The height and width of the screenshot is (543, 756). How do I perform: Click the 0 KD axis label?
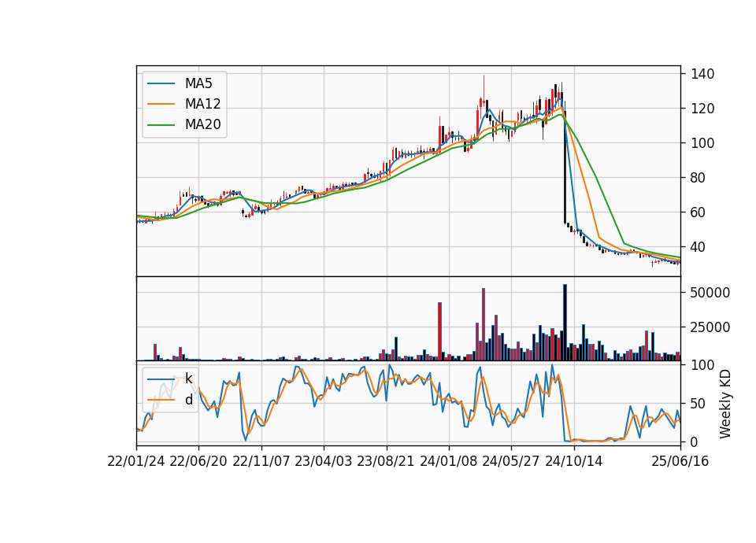tap(695, 441)
